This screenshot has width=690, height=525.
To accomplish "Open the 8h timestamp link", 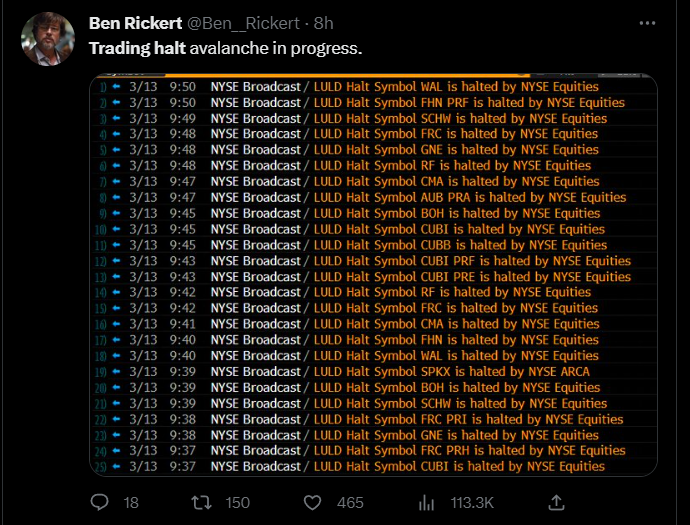I will 323,23.
